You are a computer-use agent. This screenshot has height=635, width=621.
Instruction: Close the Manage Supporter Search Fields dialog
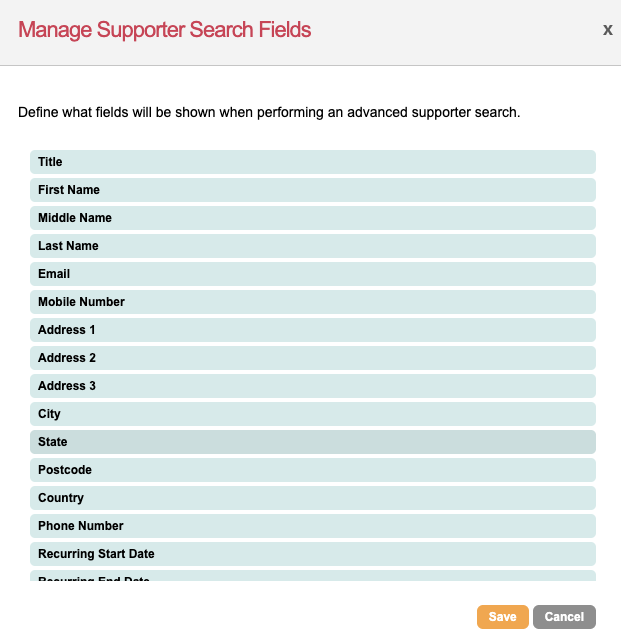[x=607, y=30]
